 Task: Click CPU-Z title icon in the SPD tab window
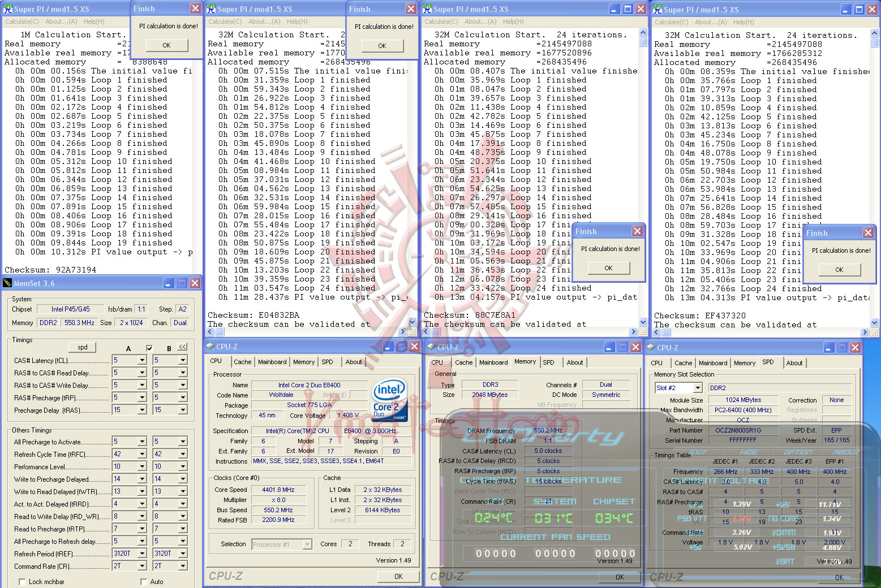coord(652,348)
